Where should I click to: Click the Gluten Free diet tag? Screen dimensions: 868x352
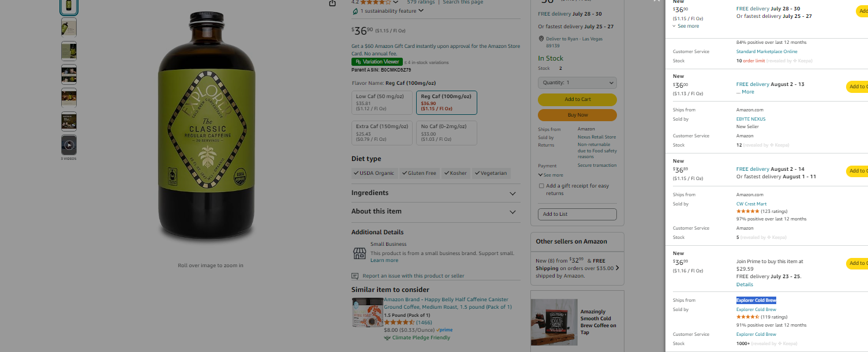tap(419, 173)
